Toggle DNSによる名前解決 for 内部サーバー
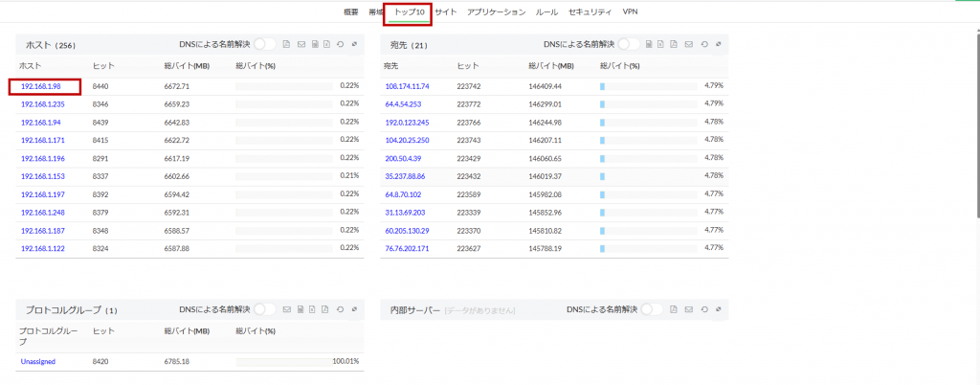The image size is (980, 385). tap(653, 309)
